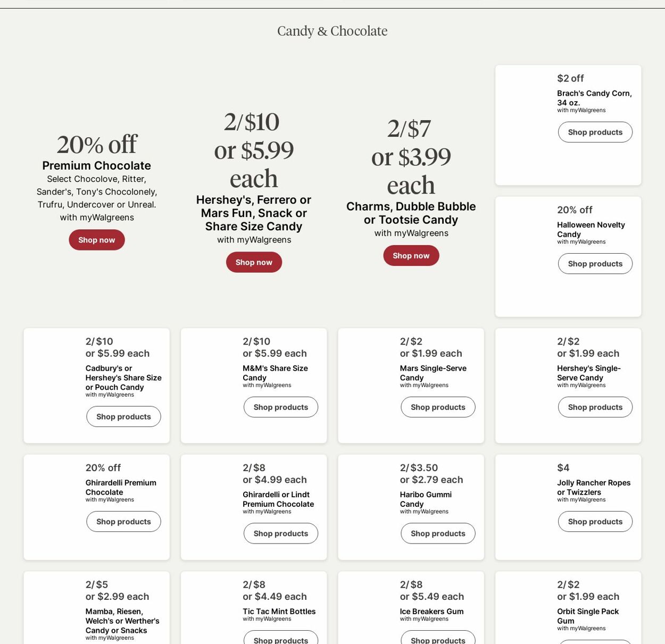This screenshot has width=665, height=644.
Task: Click Shop now for Hershey's, Ferrero or Mars
Action: coord(254,262)
